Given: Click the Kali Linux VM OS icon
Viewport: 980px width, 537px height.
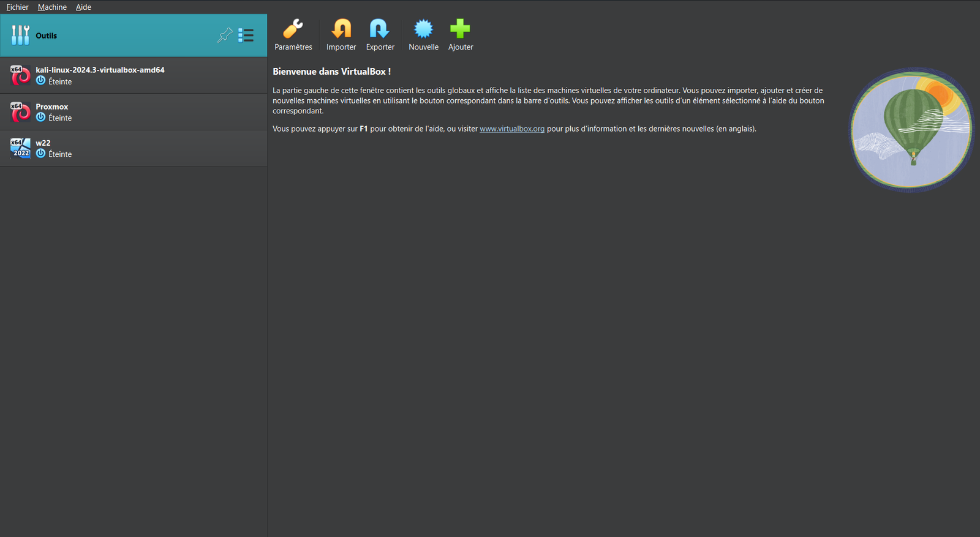Looking at the screenshot, I should (x=20, y=75).
